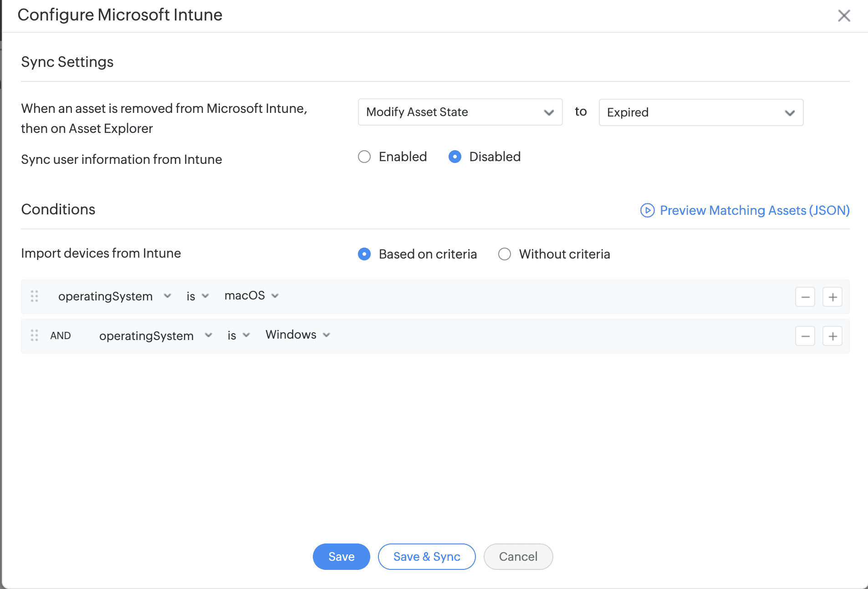Open the Modify Asset State dropdown
The height and width of the screenshot is (589, 868).
coord(460,112)
